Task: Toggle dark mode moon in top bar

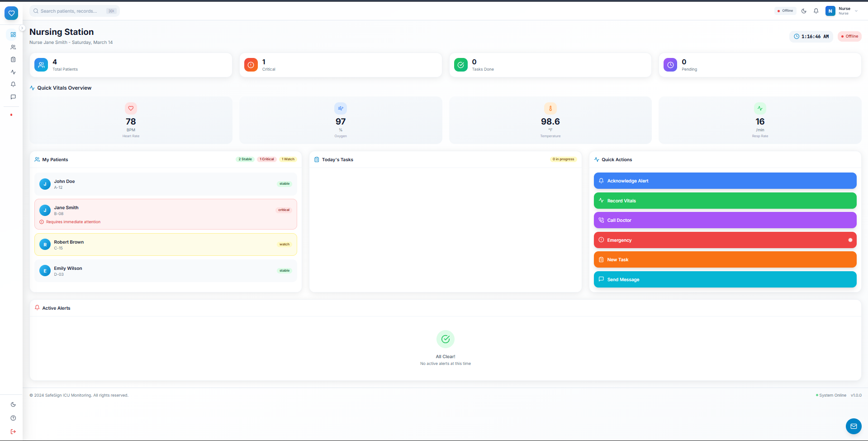Action: (x=804, y=11)
